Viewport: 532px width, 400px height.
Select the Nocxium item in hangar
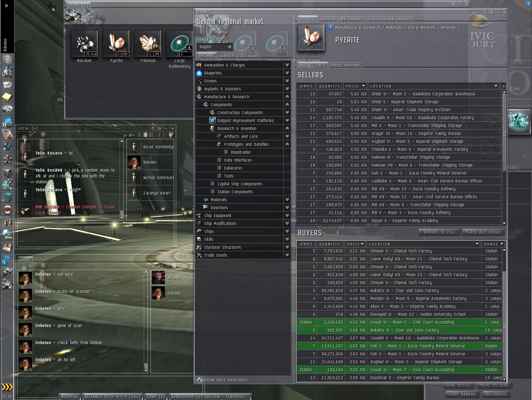(x=84, y=44)
